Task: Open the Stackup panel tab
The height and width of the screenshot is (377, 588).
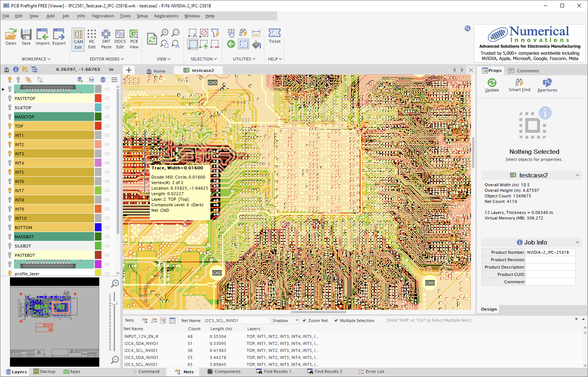Action: 44,371
